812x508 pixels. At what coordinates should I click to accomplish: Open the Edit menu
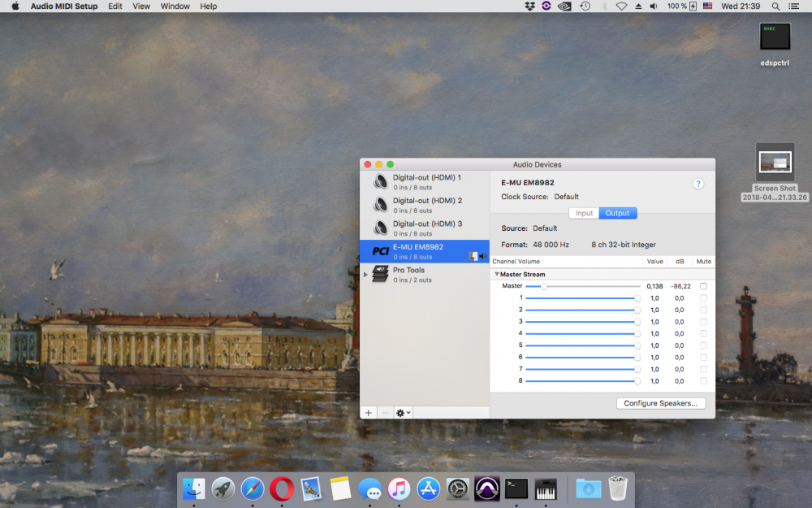coord(115,7)
